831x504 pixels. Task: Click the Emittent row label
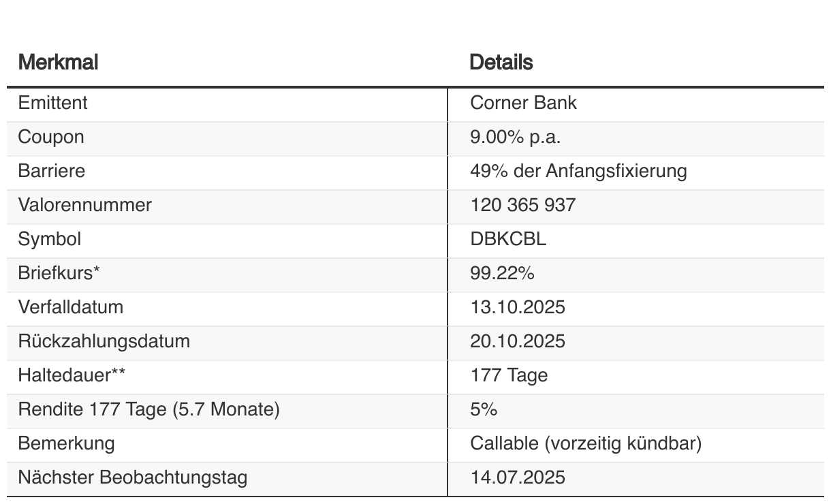[52, 103]
